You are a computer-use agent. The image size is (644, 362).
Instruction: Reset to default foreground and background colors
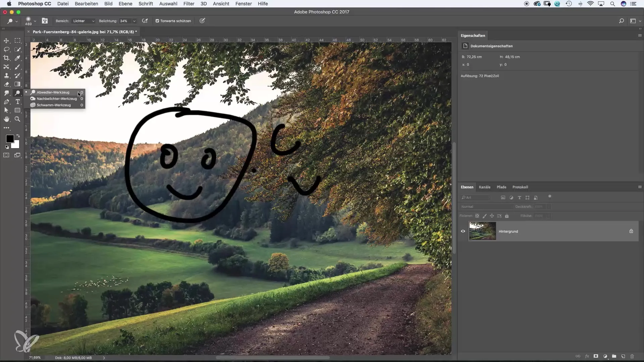(7, 147)
